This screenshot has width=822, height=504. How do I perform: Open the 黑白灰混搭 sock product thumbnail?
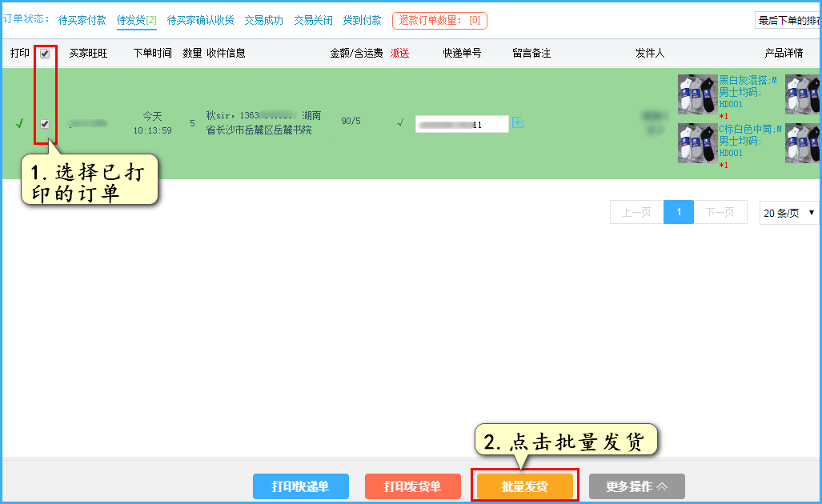pos(697,94)
